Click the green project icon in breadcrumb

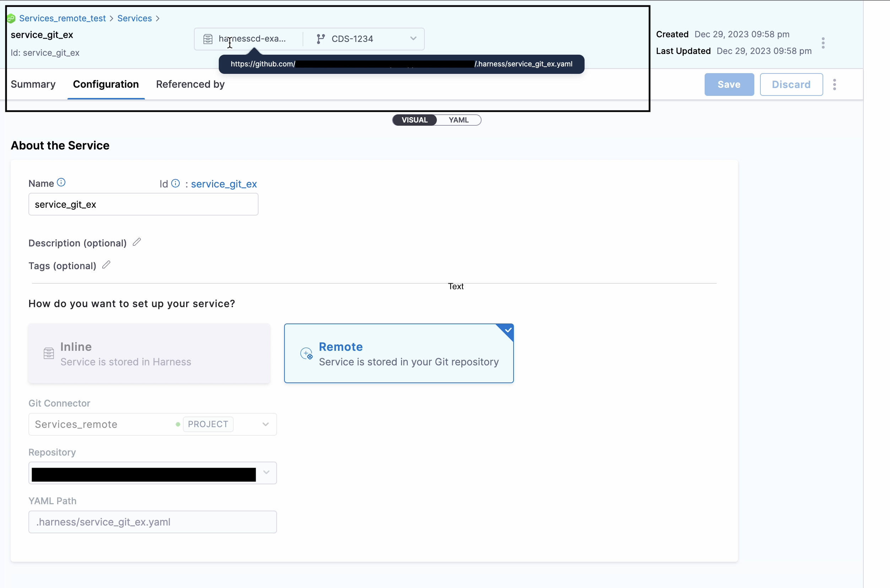11,18
